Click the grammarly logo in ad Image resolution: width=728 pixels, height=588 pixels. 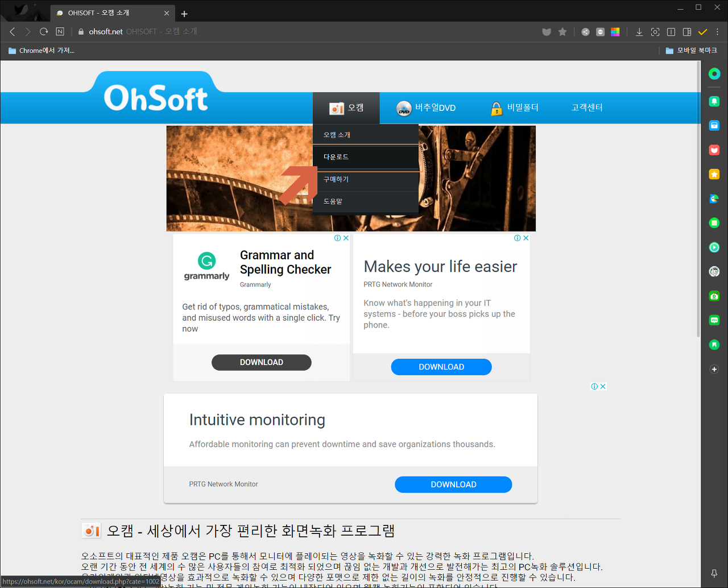tap(206, 267)
